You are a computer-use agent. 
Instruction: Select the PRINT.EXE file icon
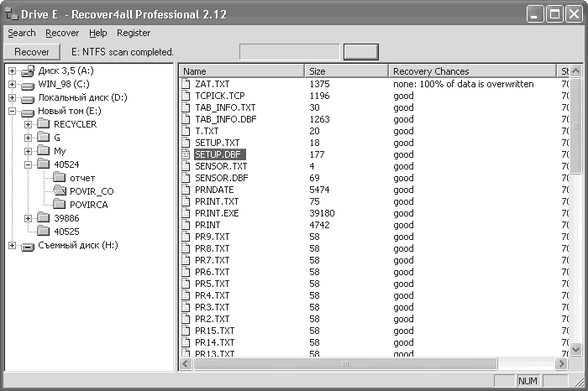[x=186, y=213]
